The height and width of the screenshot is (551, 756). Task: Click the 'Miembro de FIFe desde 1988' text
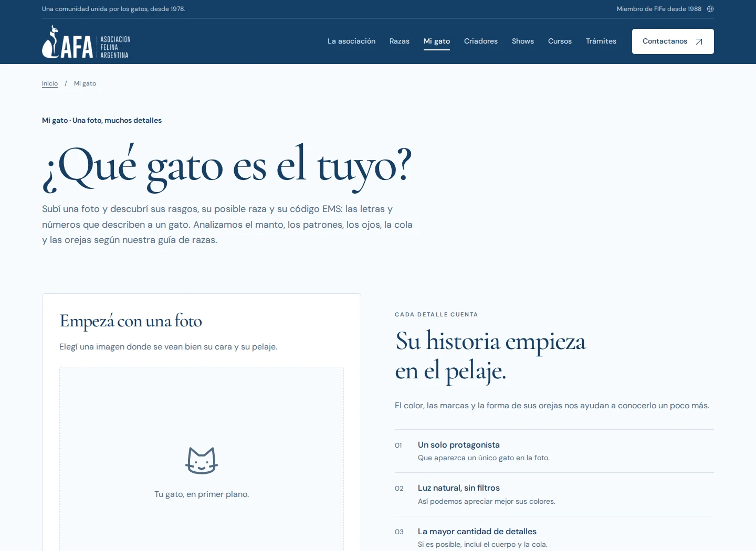(x=659, y=9)
